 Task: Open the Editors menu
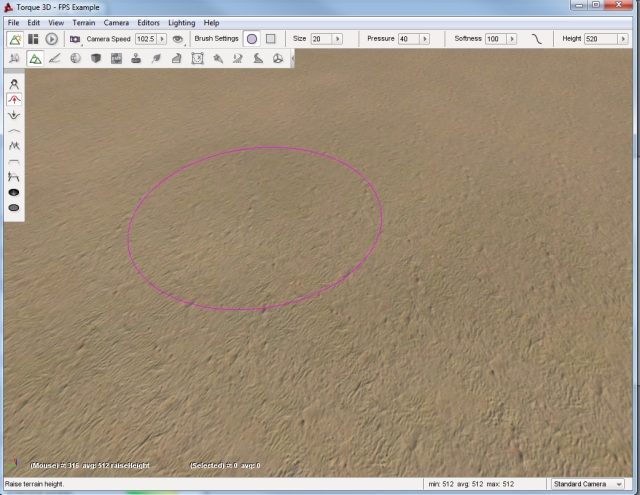[x=148, y=22]
